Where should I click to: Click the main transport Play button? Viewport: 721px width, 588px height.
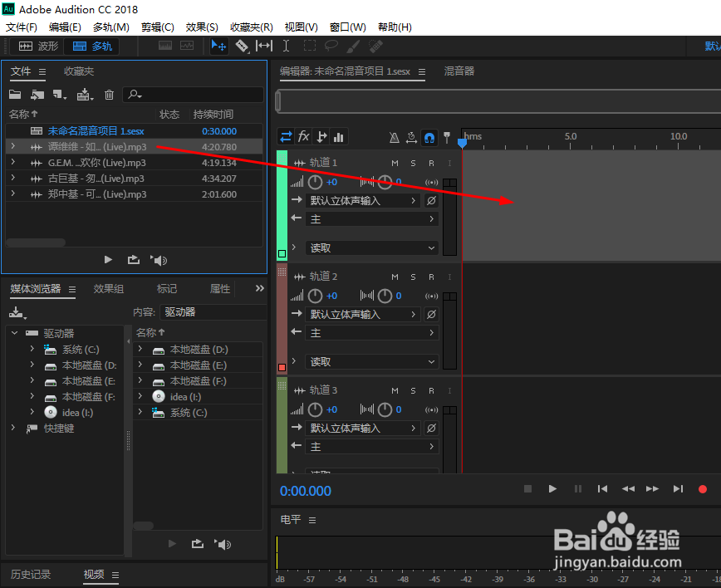pyautogui.click(x=552, y=488)
